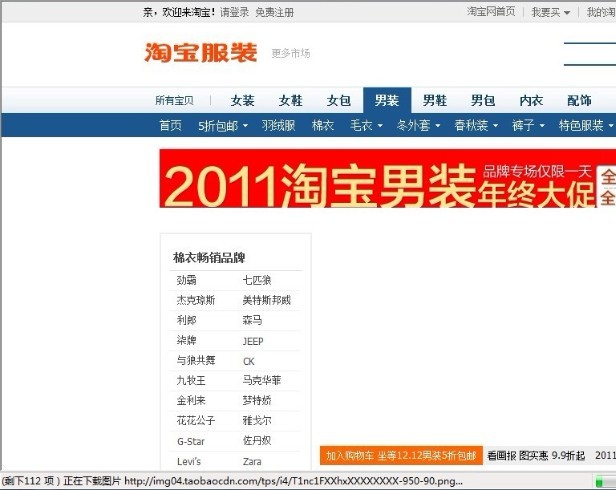Select the active 男装 tab
616x490 pixels.
(x=387, y=100)
